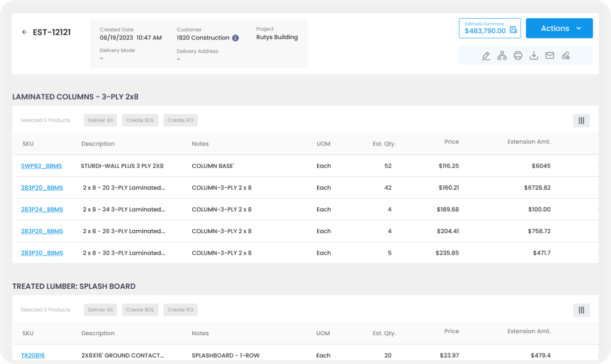Select STURDI-WALL PLUS 3 PLY 2X8 description
Viewport: 611px width, 364px height.
click(x=122, y=166)
